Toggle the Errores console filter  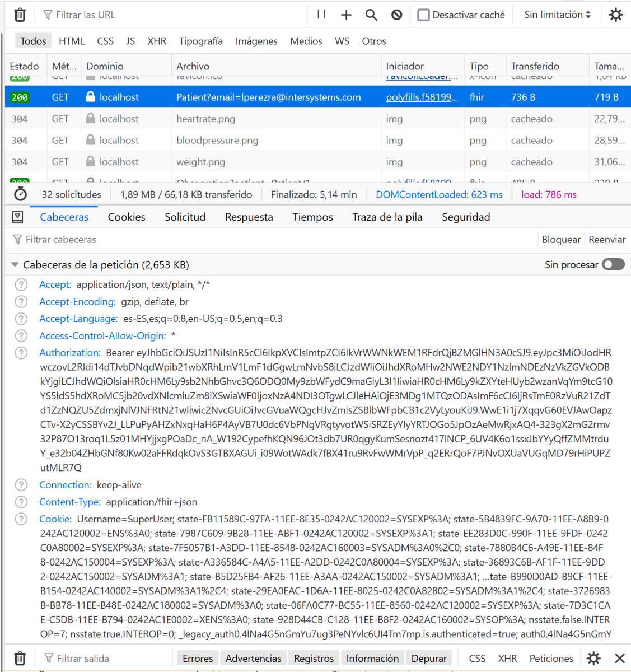(x=198, y=658)
